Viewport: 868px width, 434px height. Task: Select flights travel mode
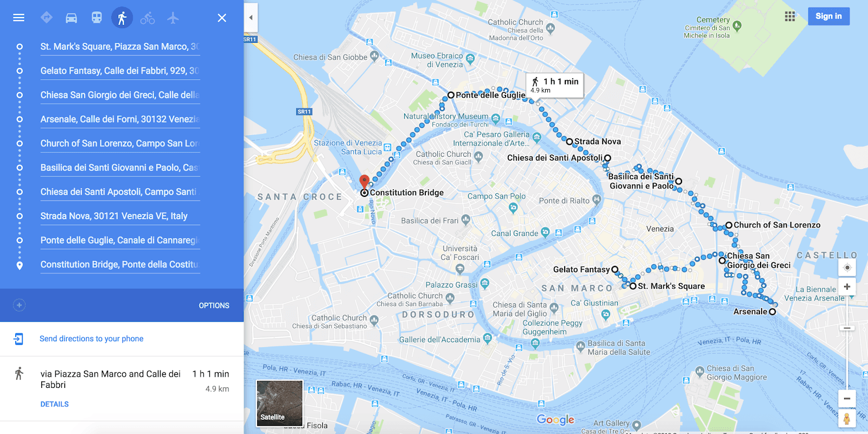click(x=173, y=18)
